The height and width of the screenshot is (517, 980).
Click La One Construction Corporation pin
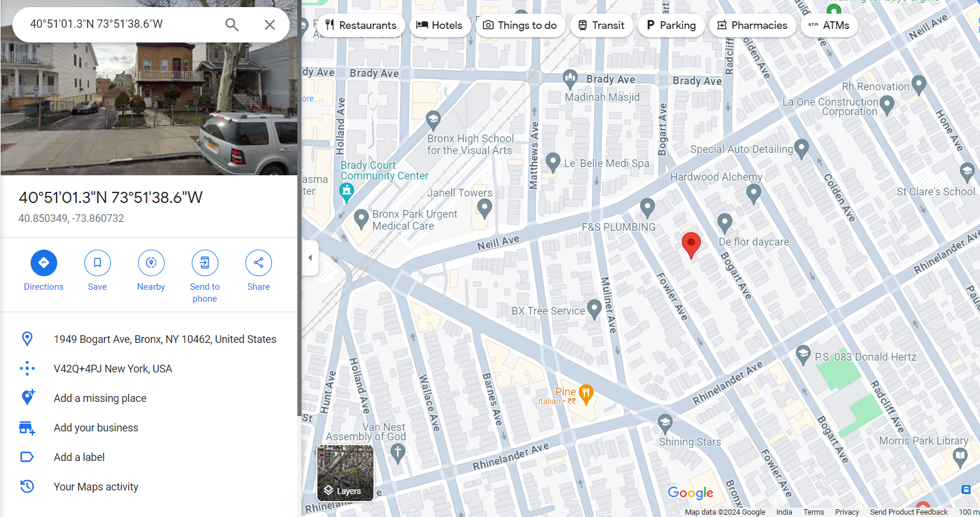click(887, 105)
